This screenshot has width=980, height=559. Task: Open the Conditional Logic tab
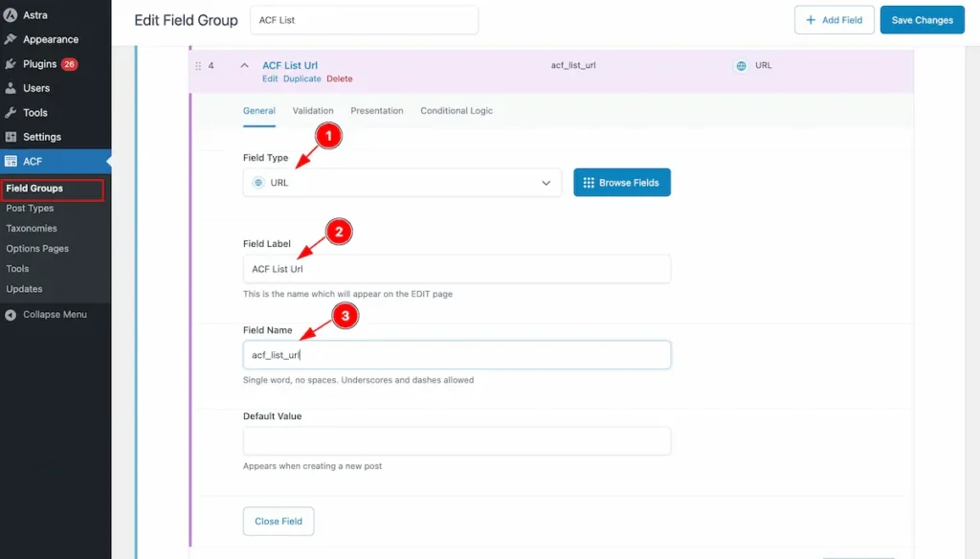click(457, 111)
